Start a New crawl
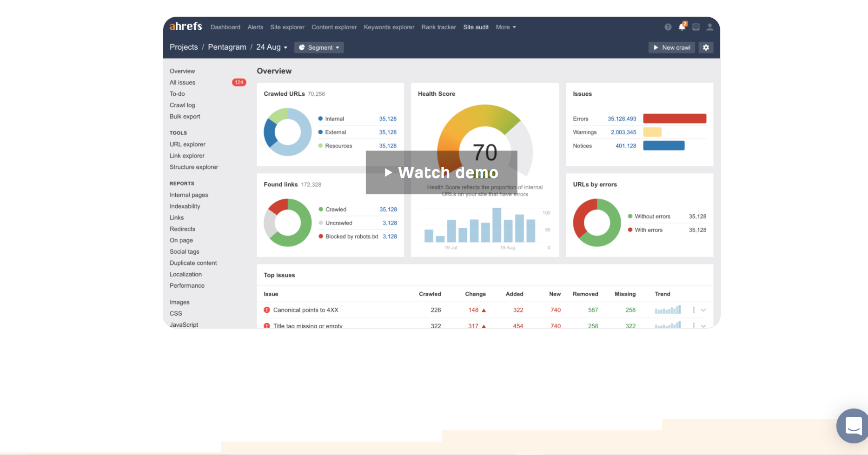 tap(671, 47)
